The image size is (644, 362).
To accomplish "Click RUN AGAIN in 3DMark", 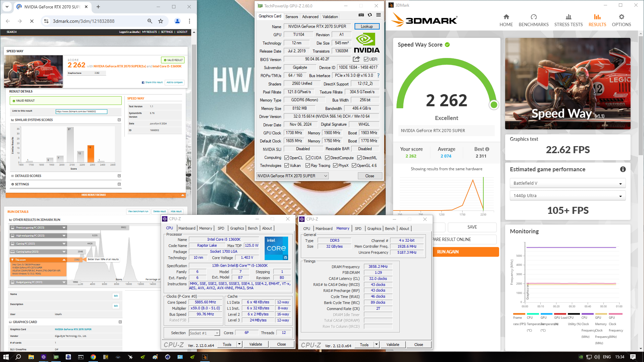I will pyautogui.click(x=448, y=252).
